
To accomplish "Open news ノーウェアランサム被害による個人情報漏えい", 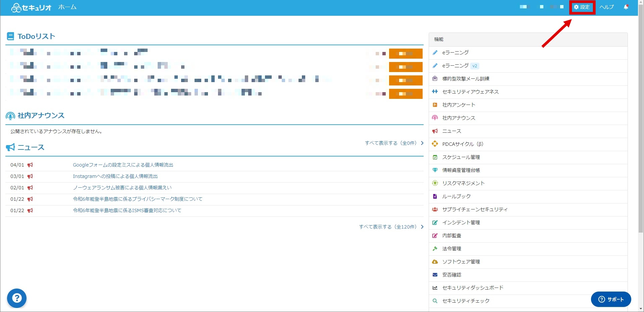I will tap(122, 188).
